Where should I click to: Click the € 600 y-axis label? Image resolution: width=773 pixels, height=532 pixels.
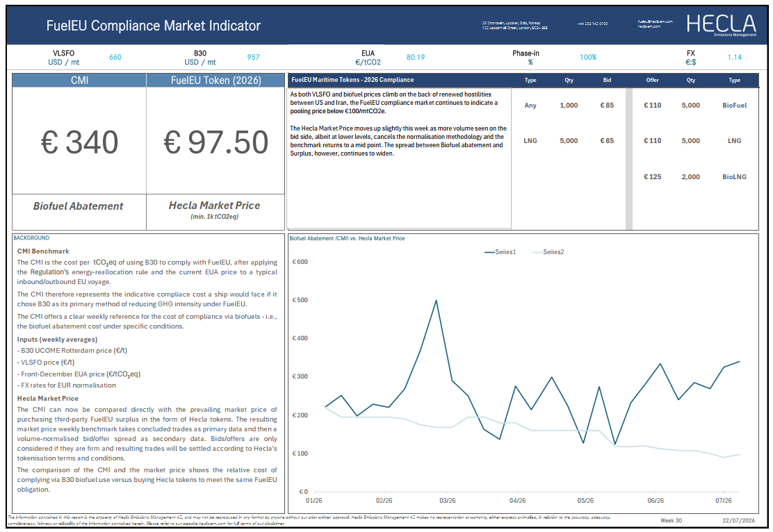coord(300,262)
